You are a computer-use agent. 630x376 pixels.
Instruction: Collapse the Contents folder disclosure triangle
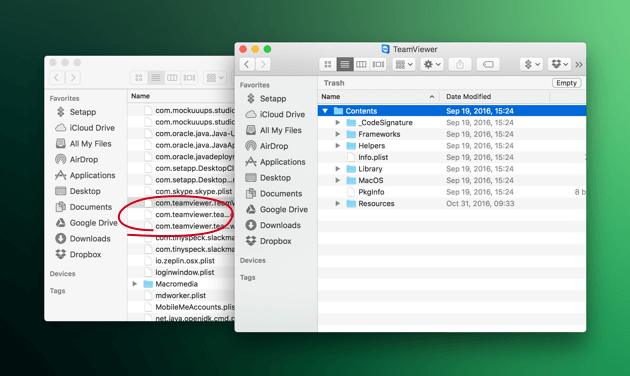click(x=325, y=111)
